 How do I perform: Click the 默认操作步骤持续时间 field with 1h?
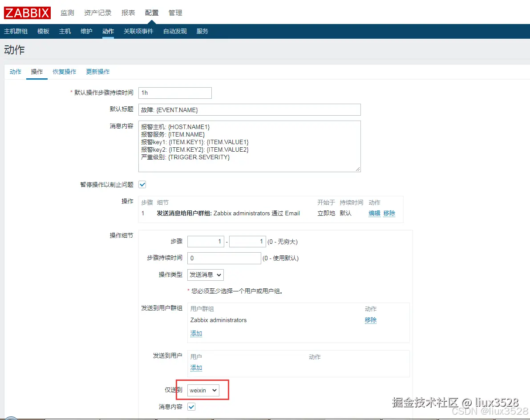pyautogui.click(x=175, y=93)
